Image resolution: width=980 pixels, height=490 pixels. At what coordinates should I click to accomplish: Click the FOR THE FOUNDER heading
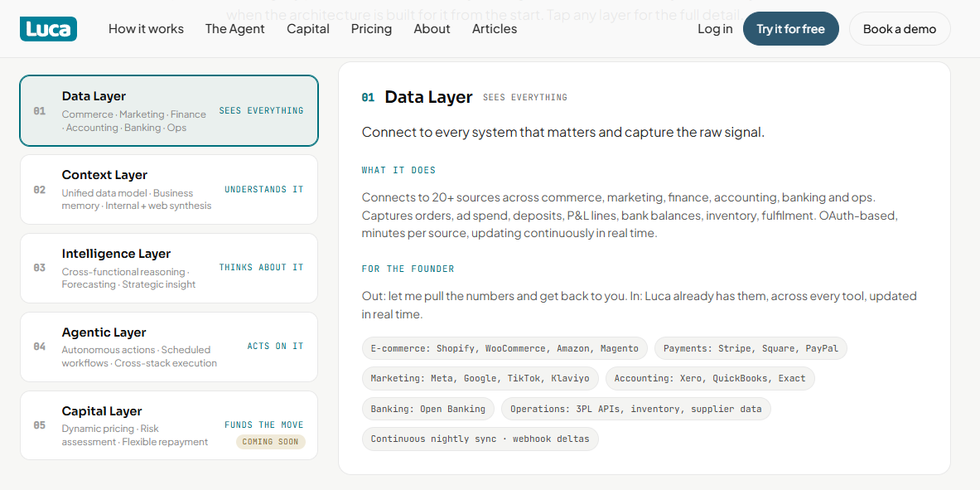tap(408, 269)
